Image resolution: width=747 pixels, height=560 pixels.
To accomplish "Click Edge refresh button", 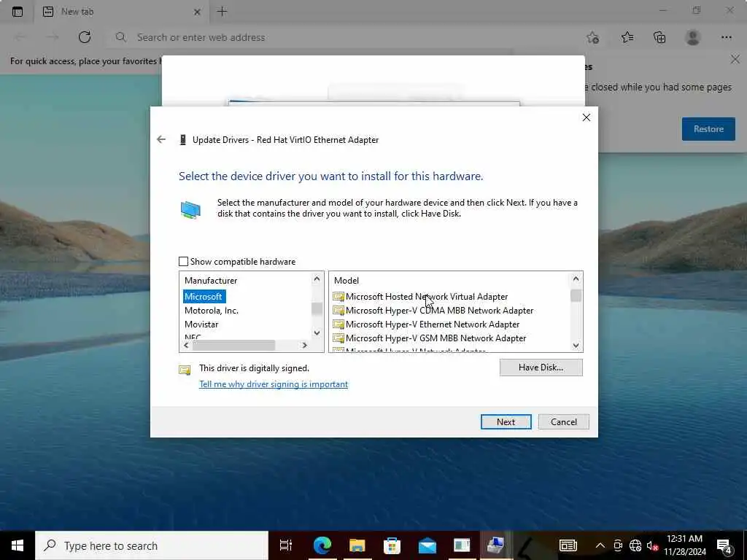I will pos(85,37).
